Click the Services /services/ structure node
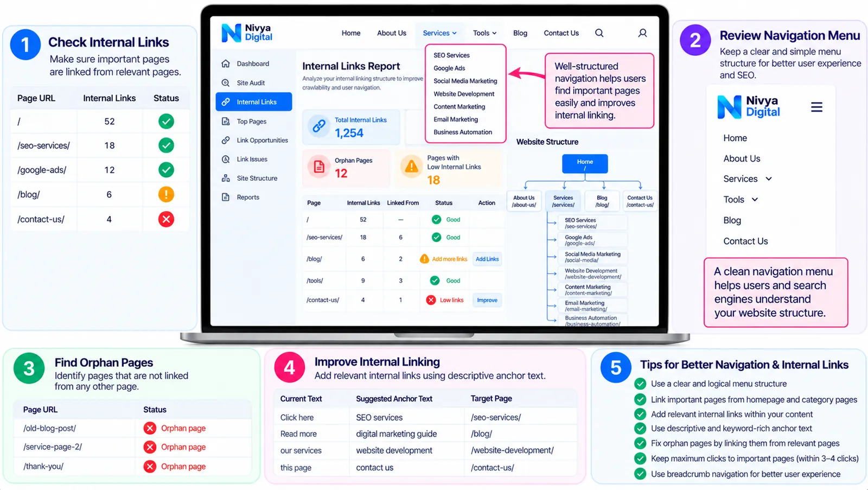This screenshot has height=490, width=868. click(x=563, y=201)
